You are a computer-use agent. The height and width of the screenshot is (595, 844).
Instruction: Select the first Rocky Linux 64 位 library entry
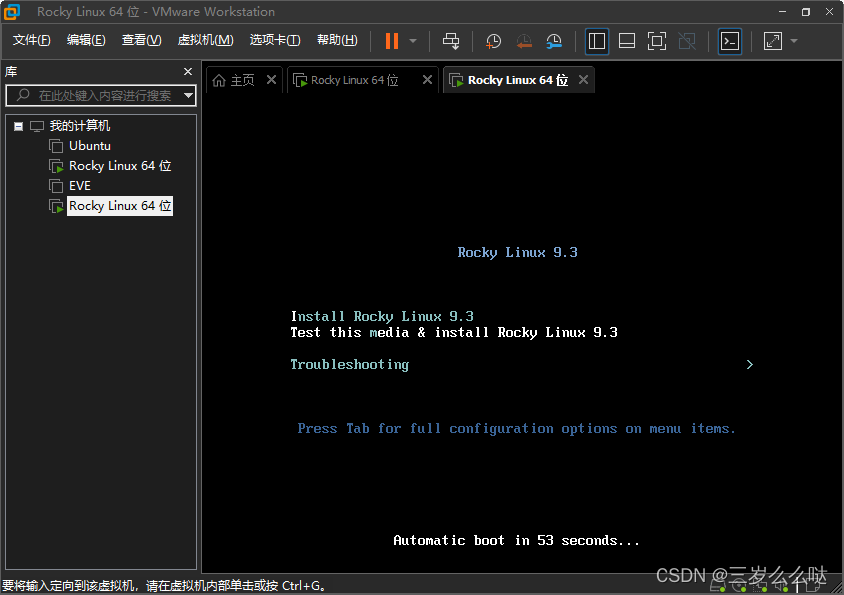click(119, 166)
